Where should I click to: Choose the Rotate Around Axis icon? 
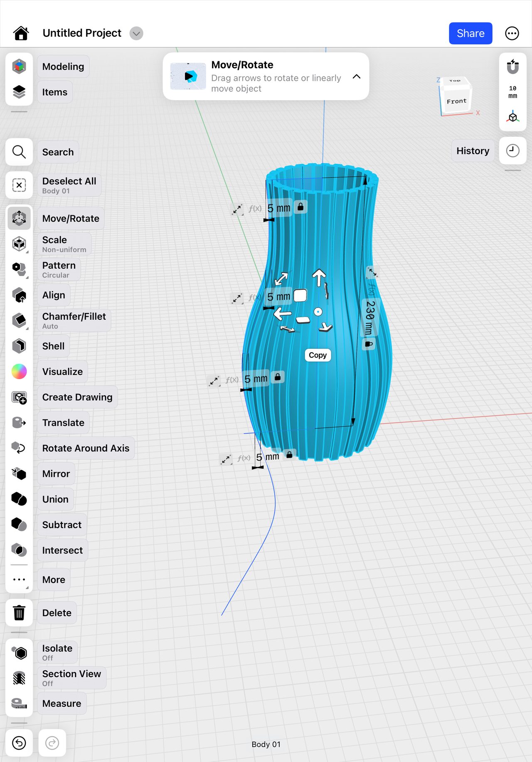19,448
